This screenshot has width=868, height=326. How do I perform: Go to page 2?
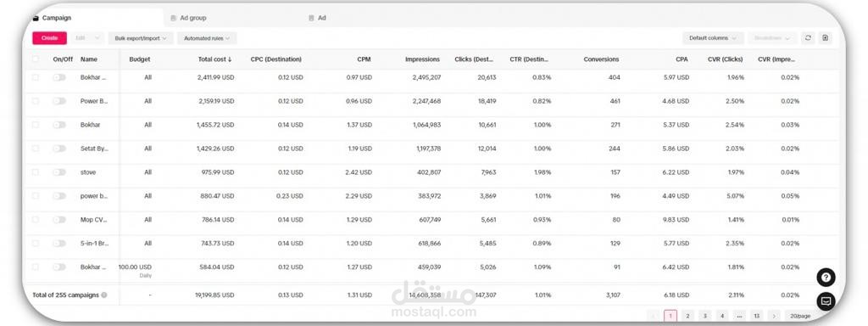point(687,316)
